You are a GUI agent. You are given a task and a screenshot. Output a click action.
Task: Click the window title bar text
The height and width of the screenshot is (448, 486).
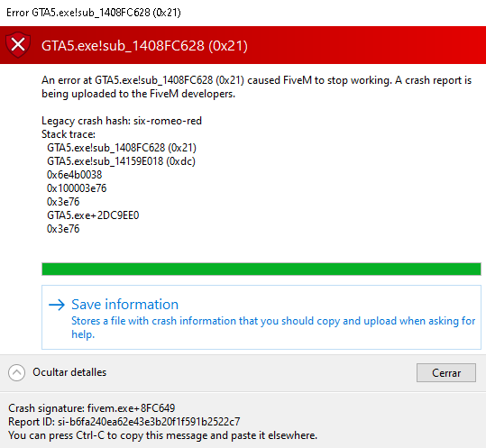point(94,13)
